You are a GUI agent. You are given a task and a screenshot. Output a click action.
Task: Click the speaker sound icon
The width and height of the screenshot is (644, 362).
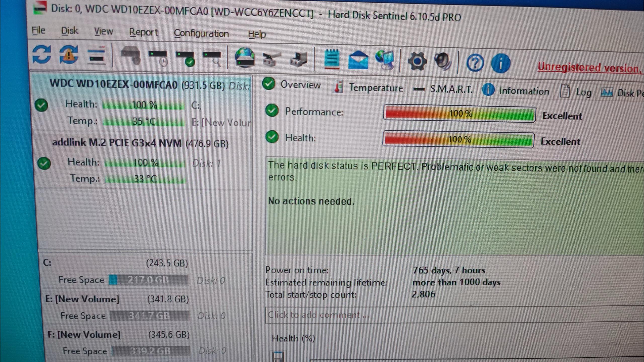click(x=444, y=61)
